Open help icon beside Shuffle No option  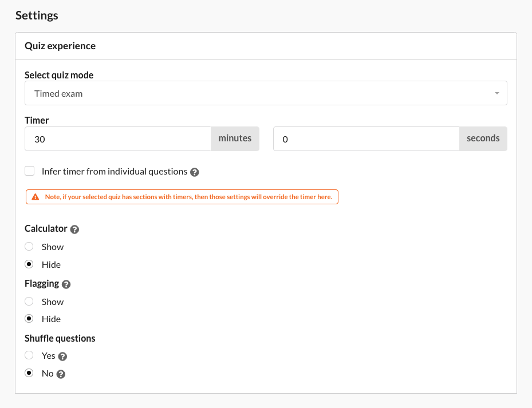[61, 374]
